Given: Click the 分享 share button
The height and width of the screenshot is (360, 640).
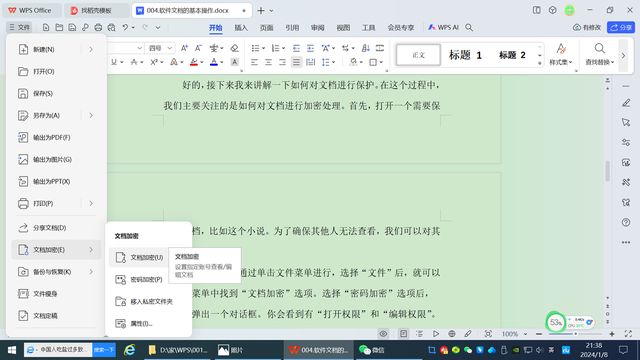Looking at the screenshot, I should [x=621, y=27].
